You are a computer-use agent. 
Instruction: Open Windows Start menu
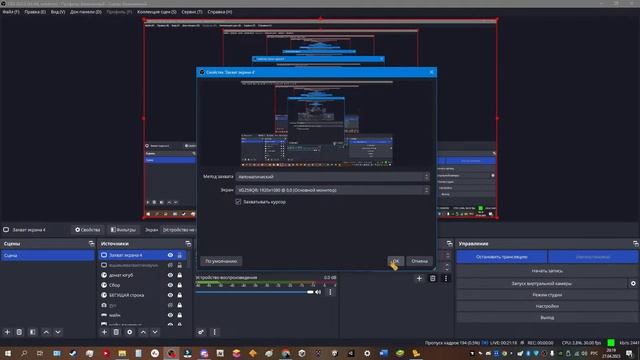7,353
